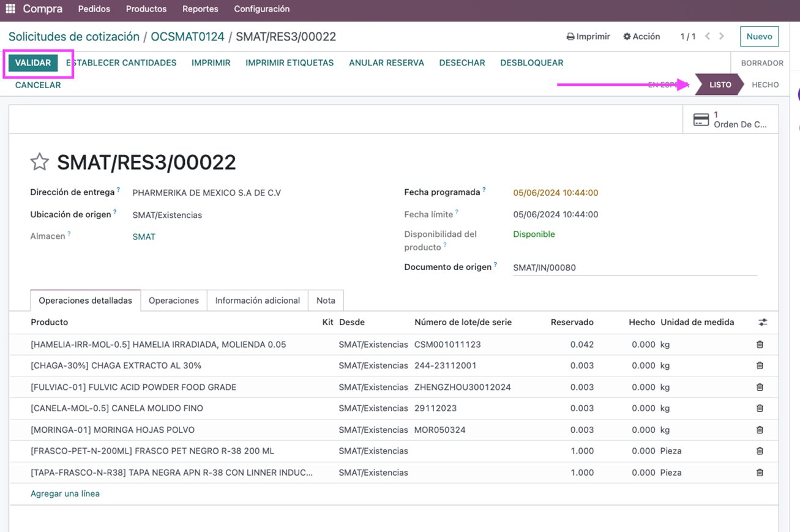Switch to the Nota tab
This screenshot has height=532, width=800.
(326, 301)
